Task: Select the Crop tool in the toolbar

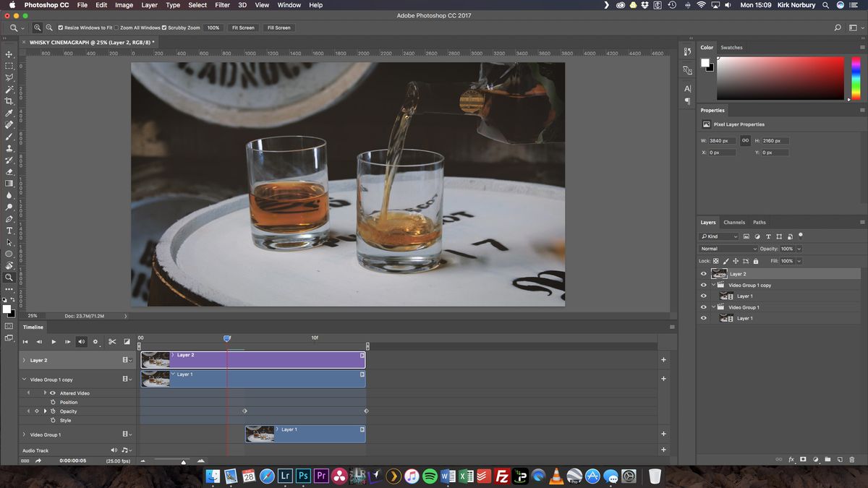Action: click(9, 100)
